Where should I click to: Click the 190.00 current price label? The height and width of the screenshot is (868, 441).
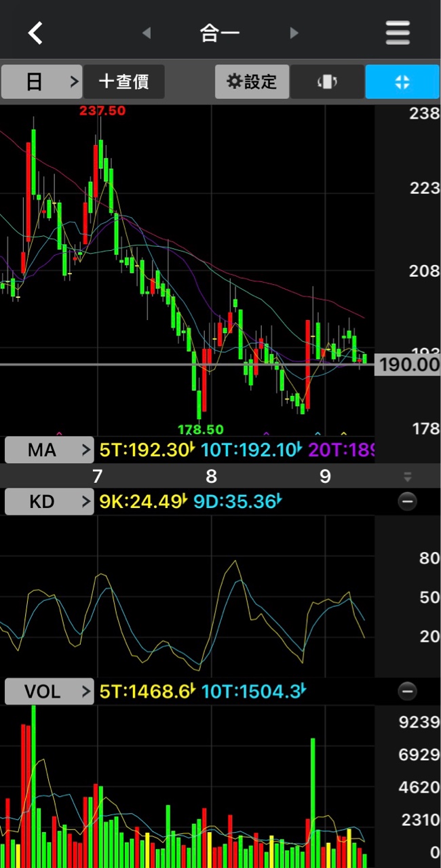[x=408, y=365]
